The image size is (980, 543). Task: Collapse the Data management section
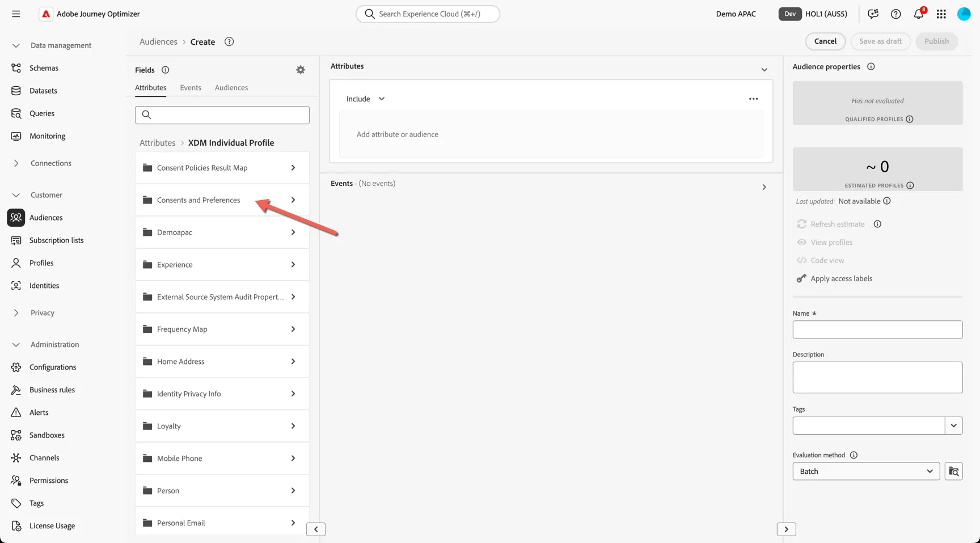click(x=16, y=45)
